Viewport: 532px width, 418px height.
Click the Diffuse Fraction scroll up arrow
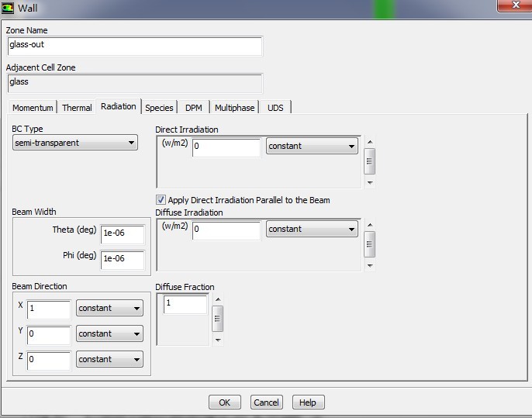(x=217, y=299)
